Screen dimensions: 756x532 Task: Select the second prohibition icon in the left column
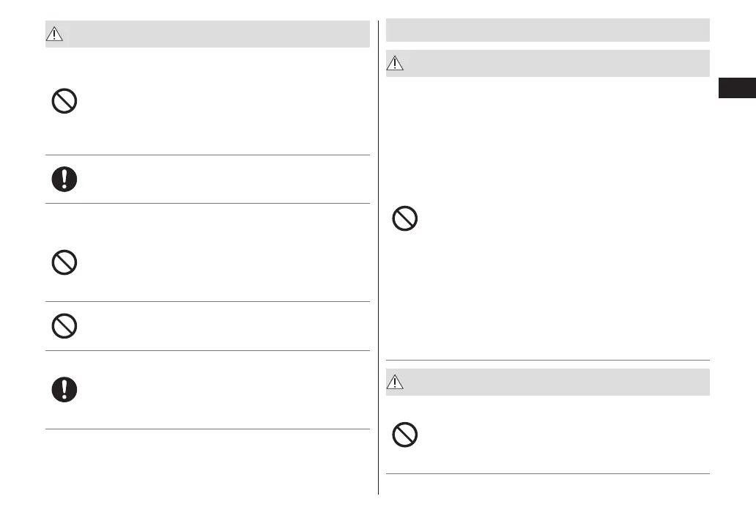tap(64, 262)
